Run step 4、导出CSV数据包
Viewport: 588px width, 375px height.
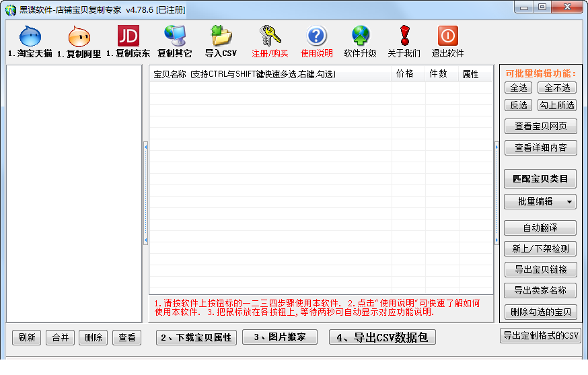[382, 337]
